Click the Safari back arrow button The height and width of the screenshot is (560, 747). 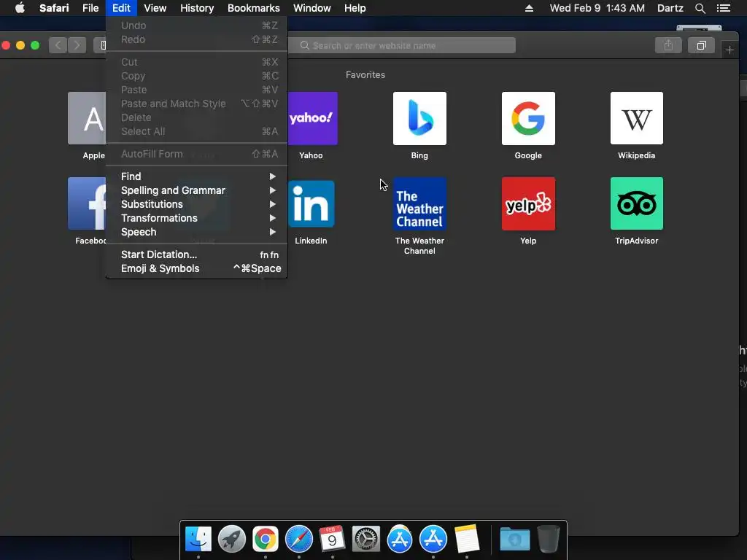point(58,45)
